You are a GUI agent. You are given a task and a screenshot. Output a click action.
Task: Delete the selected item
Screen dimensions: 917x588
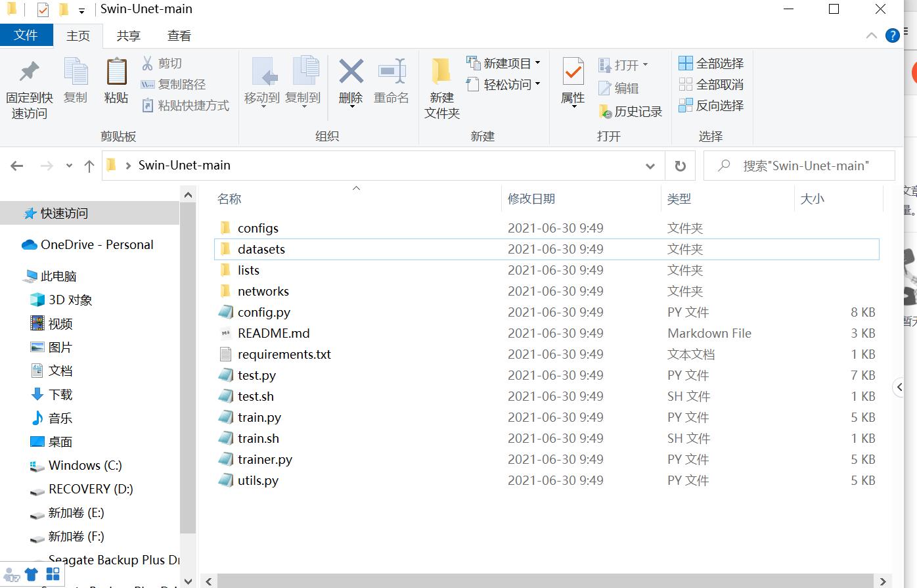click(351, 82)
